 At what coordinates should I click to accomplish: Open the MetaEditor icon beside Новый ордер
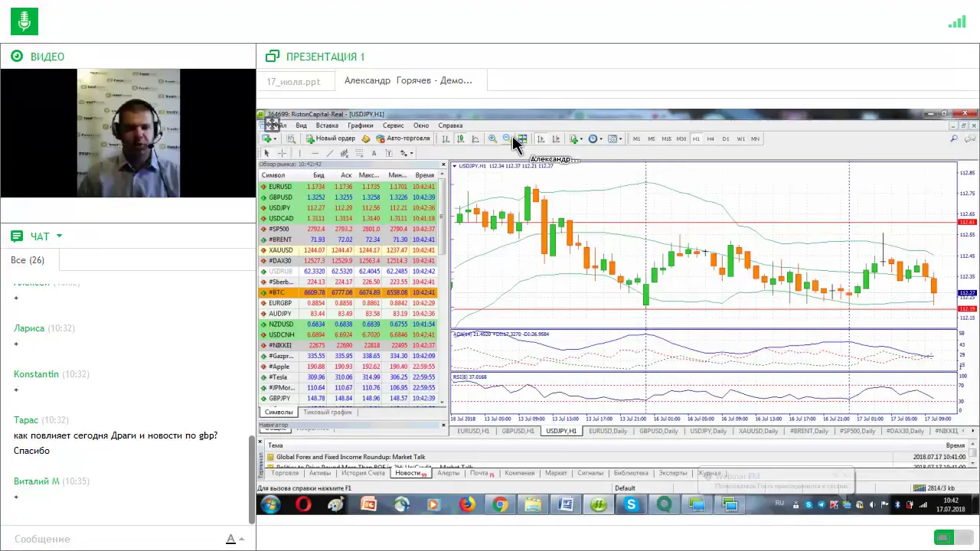pos(365,139)
